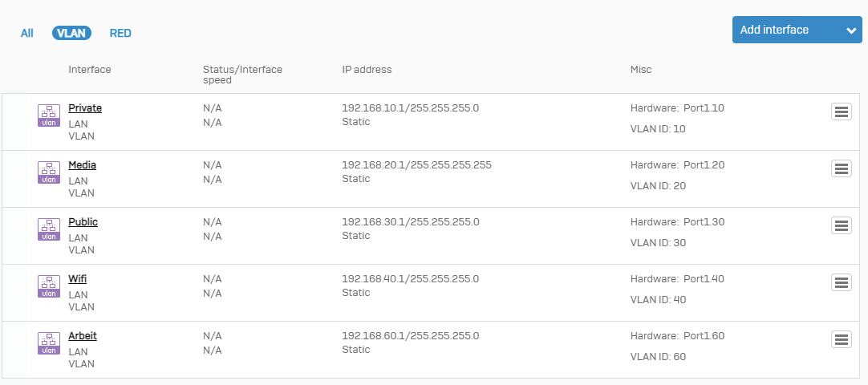Open hamburger menu for Wifi interface
The height and width of the screenshot is (385, 868).
842,282
